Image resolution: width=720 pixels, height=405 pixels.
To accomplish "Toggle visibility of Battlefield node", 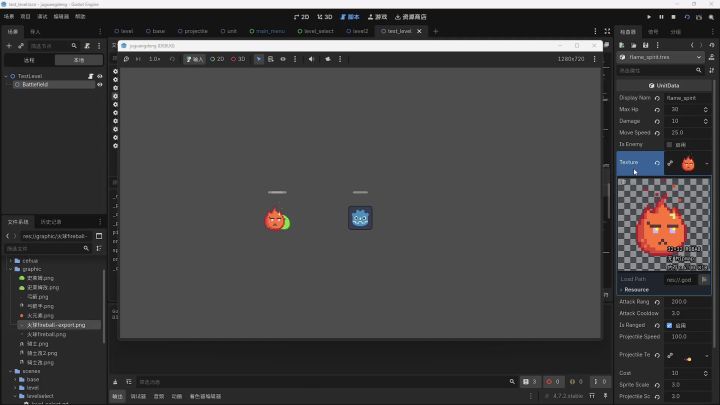I will [100, 84].
